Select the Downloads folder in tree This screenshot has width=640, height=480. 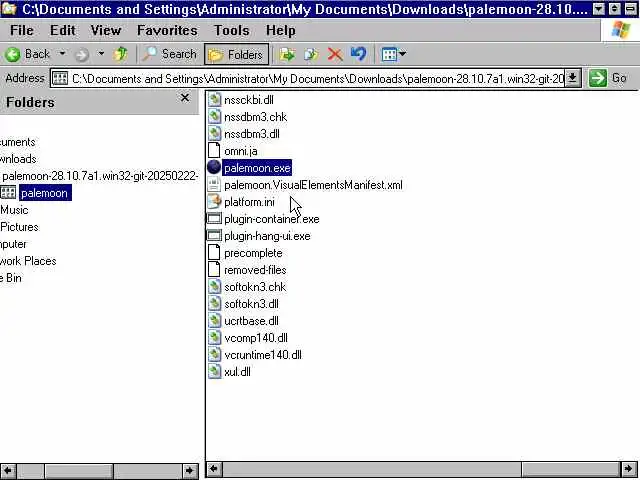(x=18, y=159)
